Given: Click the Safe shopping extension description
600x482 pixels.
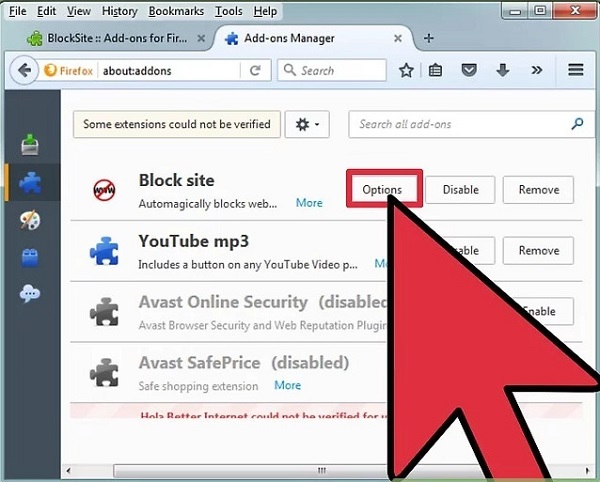Looking at the screenshot, I should coord(198,386).
